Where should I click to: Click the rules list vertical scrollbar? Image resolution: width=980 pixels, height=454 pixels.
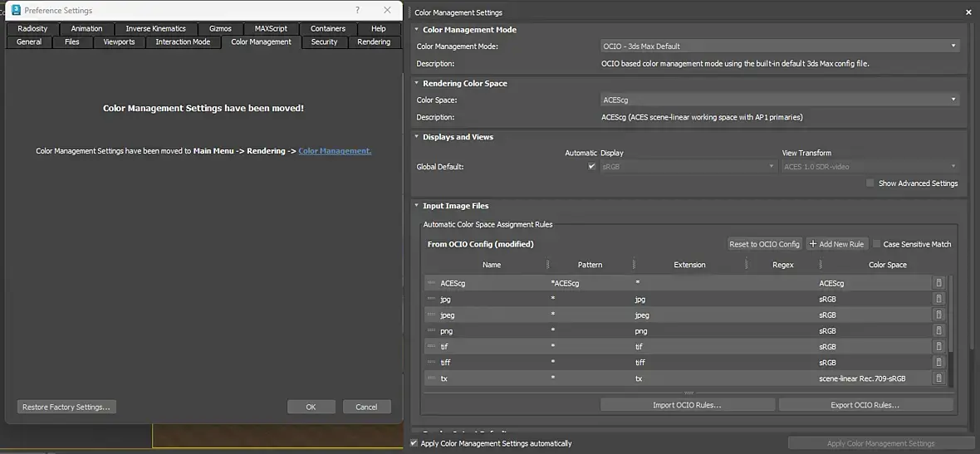point(952,315)
